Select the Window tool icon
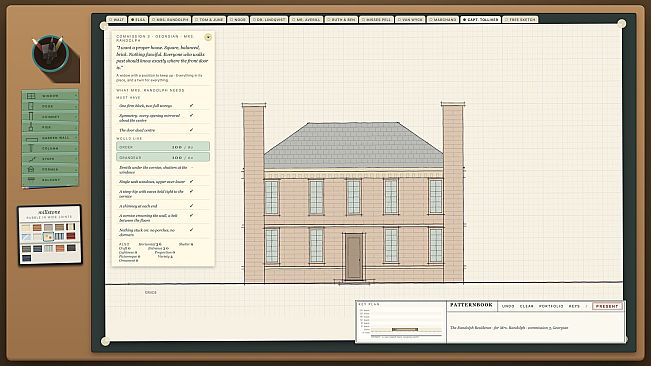 (x=31, y=96)
